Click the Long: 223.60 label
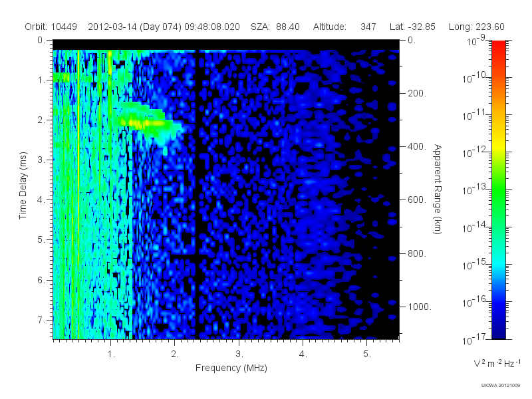Image resolution: width=532 pixels, height=399 pixels. point(476,27)
